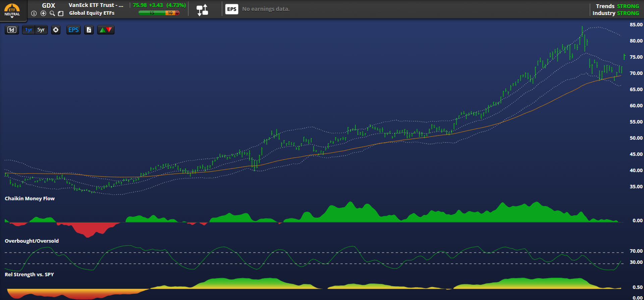Click the Trends STRONG indicator
This screenshot has height=300, width=644.
pos(617,6)
